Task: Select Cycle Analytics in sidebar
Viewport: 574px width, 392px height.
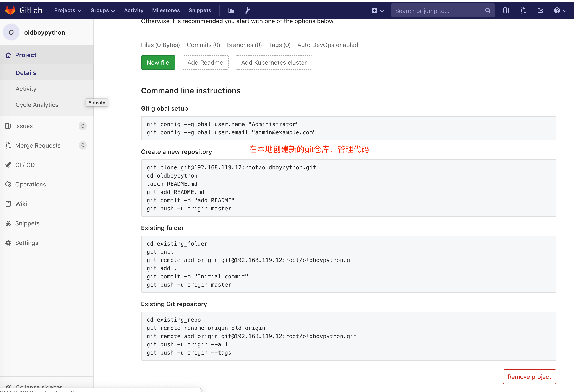Action: (37, 105)
